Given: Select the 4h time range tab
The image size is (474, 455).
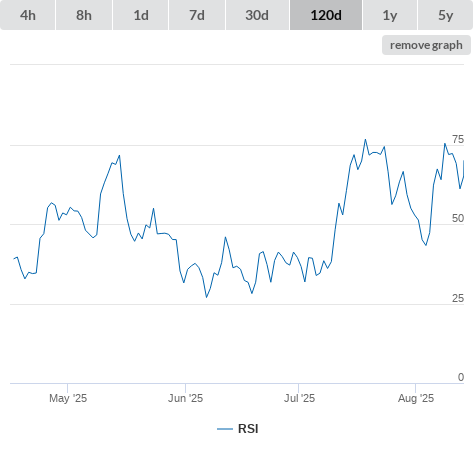Looking at the screenshot, I should click(28, 15).
